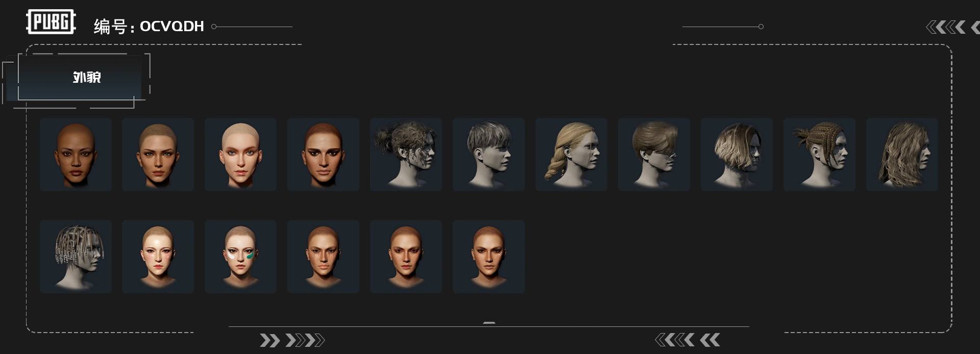This screenshot has height=354, width=980.
Task: Click the code text OCVQDH
Action: point(172,26)
